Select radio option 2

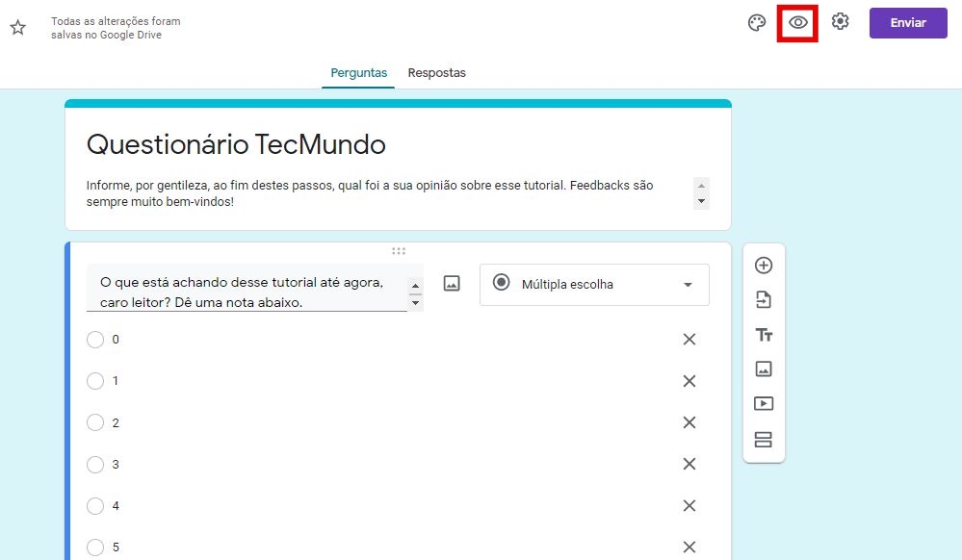click(95, 422)
